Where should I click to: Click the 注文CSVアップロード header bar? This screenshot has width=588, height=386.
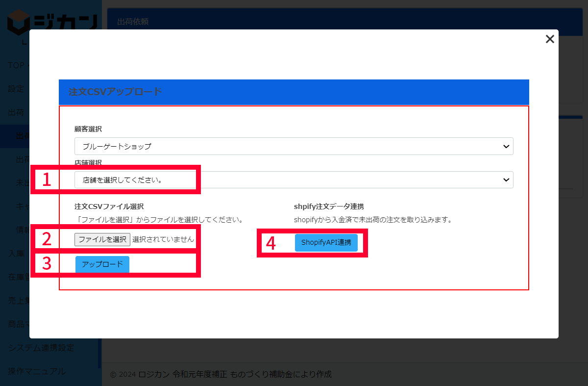click(294, 92)
